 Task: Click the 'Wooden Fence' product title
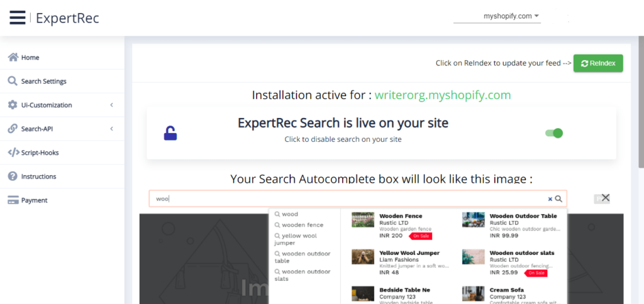pos(401,216)
